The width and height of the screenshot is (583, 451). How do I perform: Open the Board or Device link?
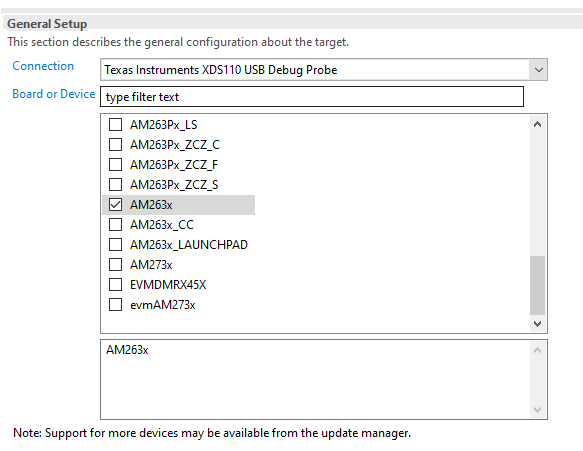[x=54, y=94]
